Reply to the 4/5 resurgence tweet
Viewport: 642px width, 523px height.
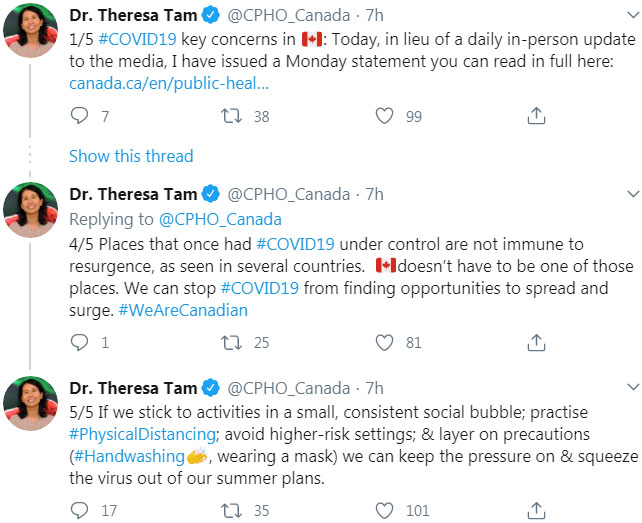pyautogui.click(x=80, y=343)
